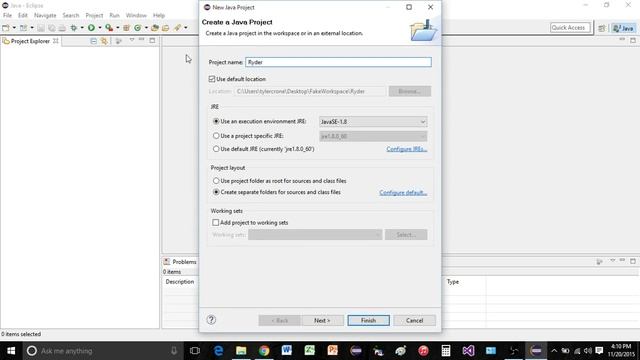The width and height of the screenshot is (640, 360).
Task: Open the Window menu
Action: tap(136, 15)
